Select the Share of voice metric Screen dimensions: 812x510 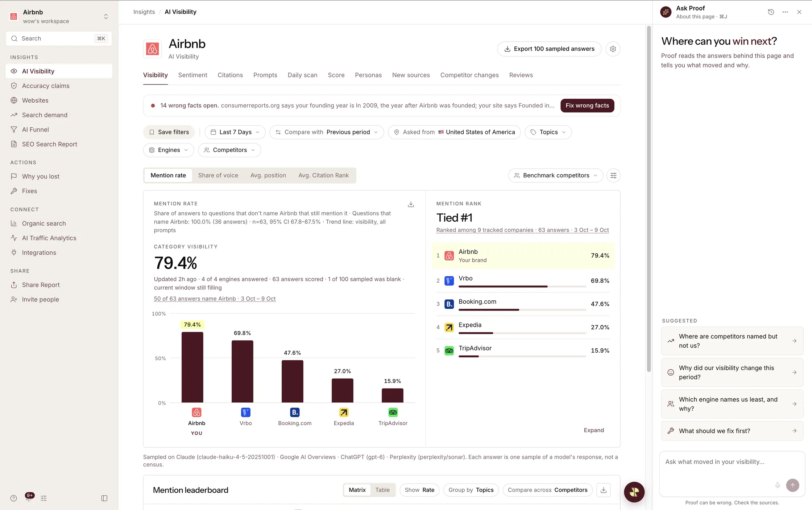click(x=218, y=175)
